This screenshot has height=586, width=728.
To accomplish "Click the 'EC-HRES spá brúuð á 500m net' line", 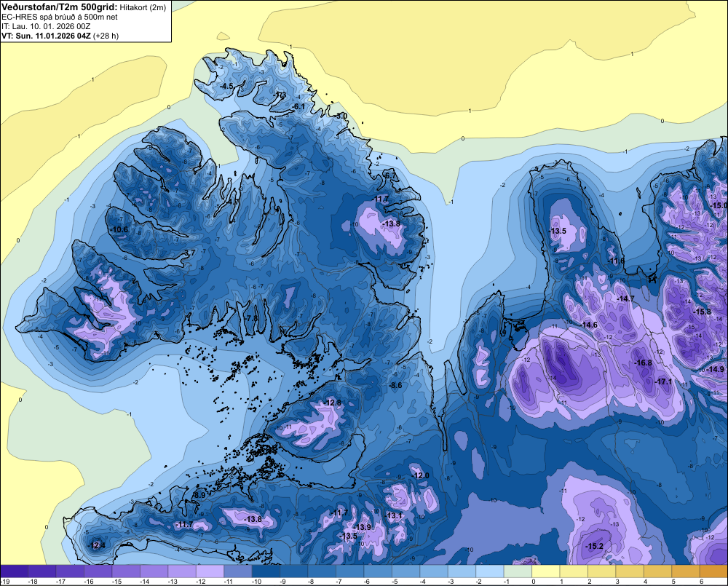I will click(x=60, y=17).
